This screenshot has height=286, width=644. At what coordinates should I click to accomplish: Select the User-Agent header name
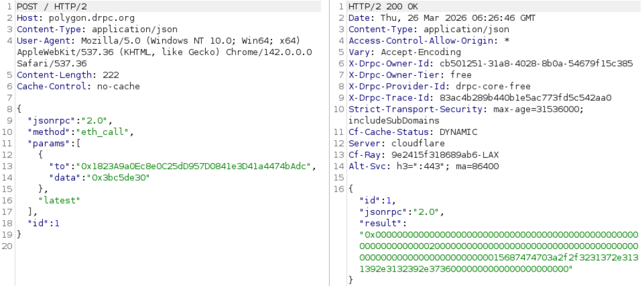click(41, 40)
